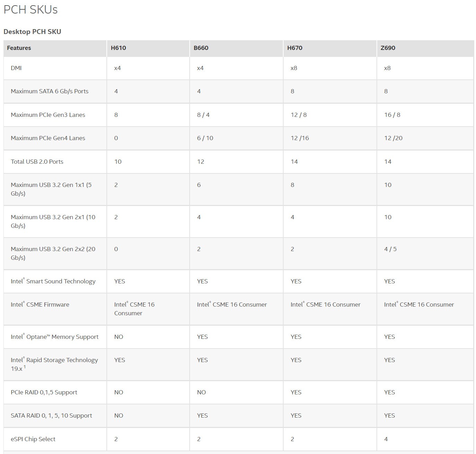Click the H610 USB 2.0 ports value 10
476x454 pixels.
118,162
